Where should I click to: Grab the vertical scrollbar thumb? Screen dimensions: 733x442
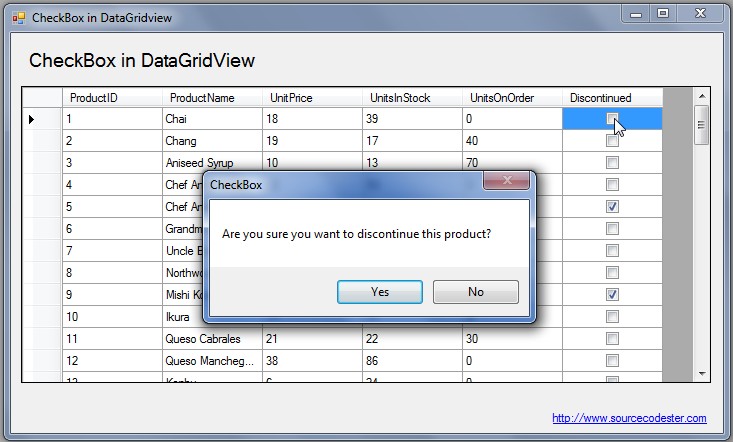point(701,125)
